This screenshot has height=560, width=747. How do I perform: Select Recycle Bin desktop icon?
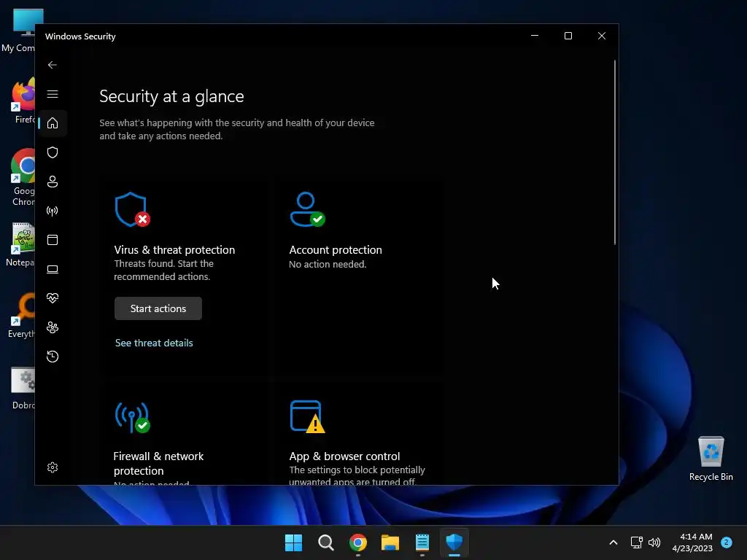[x=711, y=459]
